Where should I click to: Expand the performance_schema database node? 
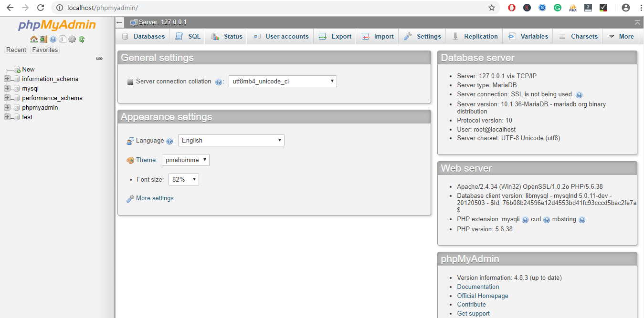(7, 98)
